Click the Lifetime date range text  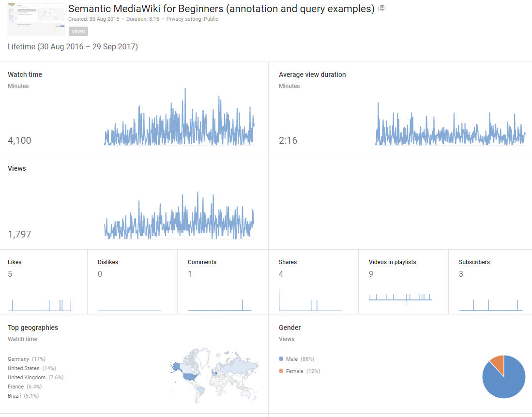point(73,47)
